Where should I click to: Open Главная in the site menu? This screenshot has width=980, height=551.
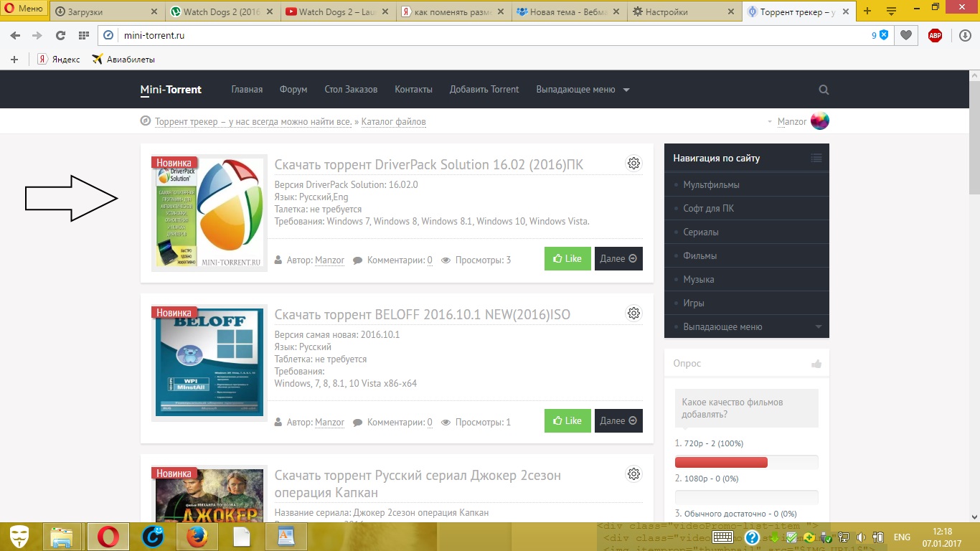[x=247, y=90]
